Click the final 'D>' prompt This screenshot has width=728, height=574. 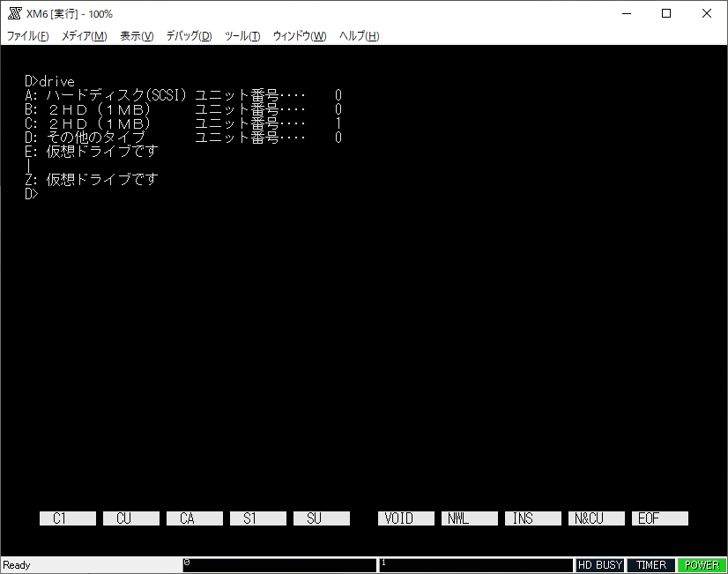(32, 194)
